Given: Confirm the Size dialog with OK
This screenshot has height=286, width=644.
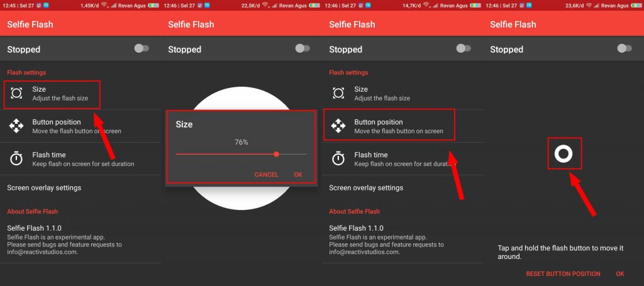Looking at the screenshot, I should [x=298, y=174].
